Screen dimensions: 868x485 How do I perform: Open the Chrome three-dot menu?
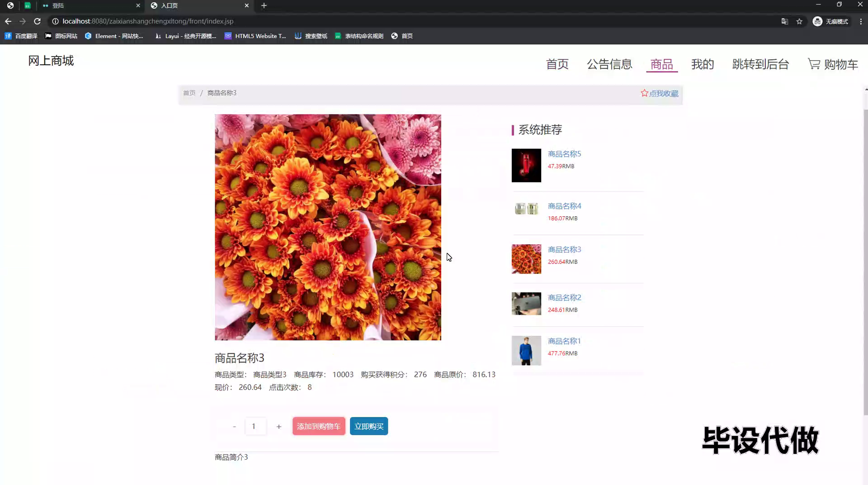(x=861, y=21)
